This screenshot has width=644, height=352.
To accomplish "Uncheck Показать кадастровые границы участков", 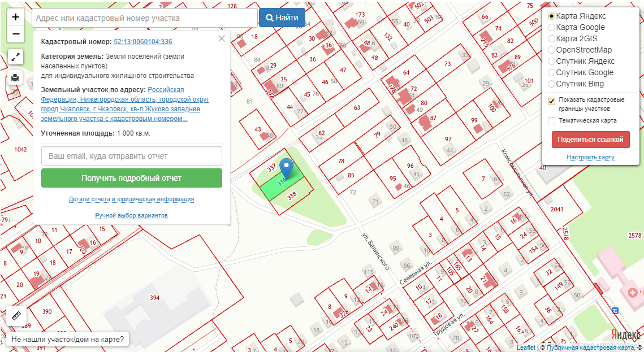I will pos(552,101).
